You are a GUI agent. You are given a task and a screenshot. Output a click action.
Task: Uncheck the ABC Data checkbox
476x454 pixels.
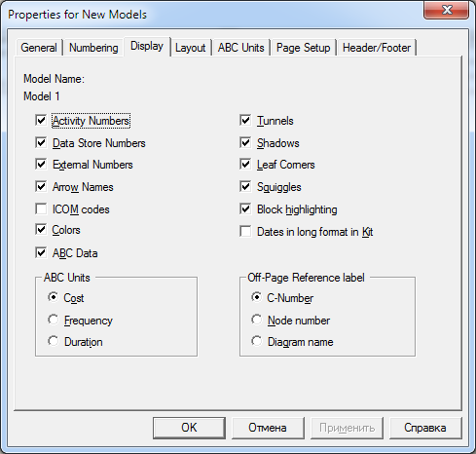pyautogui.click(x=41, y=253)
